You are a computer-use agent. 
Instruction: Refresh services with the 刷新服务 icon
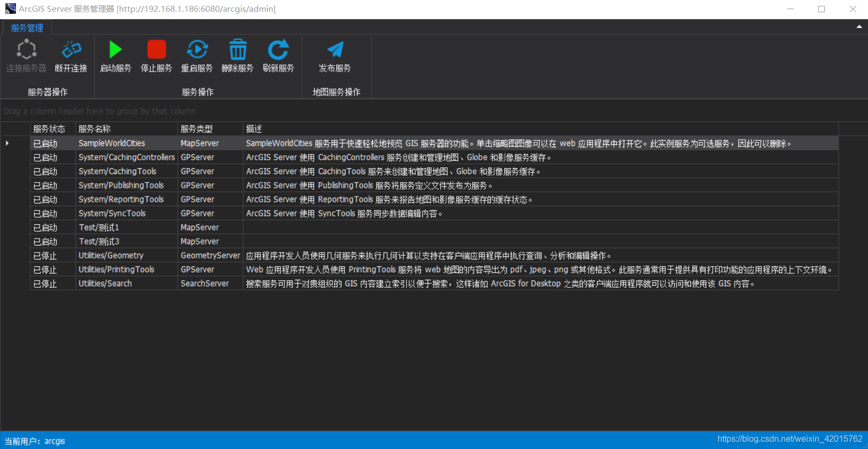[278, 50]
